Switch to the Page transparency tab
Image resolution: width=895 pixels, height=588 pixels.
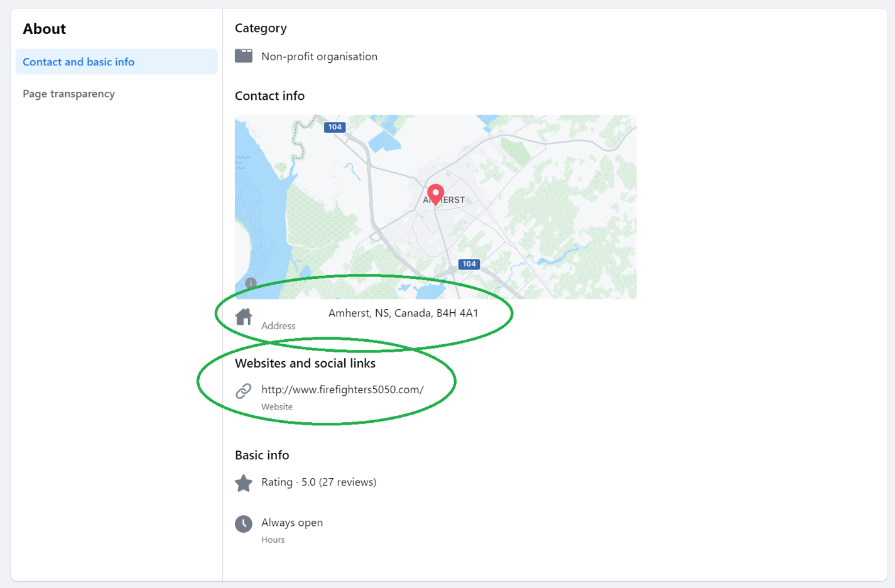point(69,94)
